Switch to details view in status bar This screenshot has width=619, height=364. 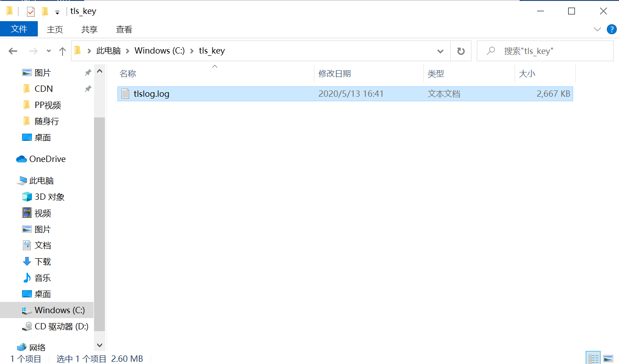tap(594, 358)
